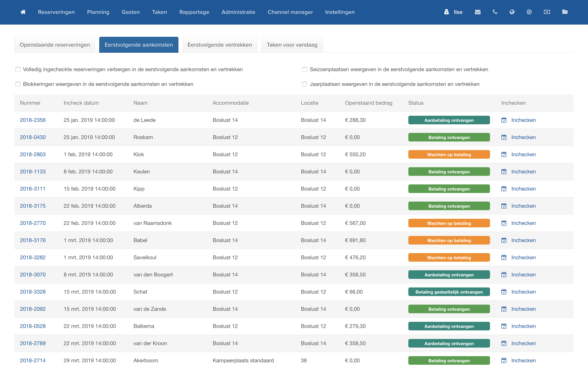
Task: Open the Instellingen menu
Action: click(340, 12)
